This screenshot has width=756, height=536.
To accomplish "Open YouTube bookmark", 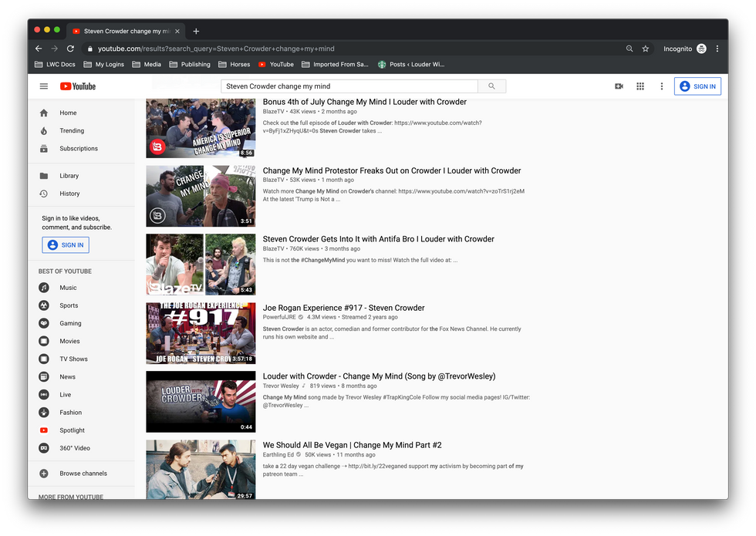I will pyautogui.click(x=276, y=65).
